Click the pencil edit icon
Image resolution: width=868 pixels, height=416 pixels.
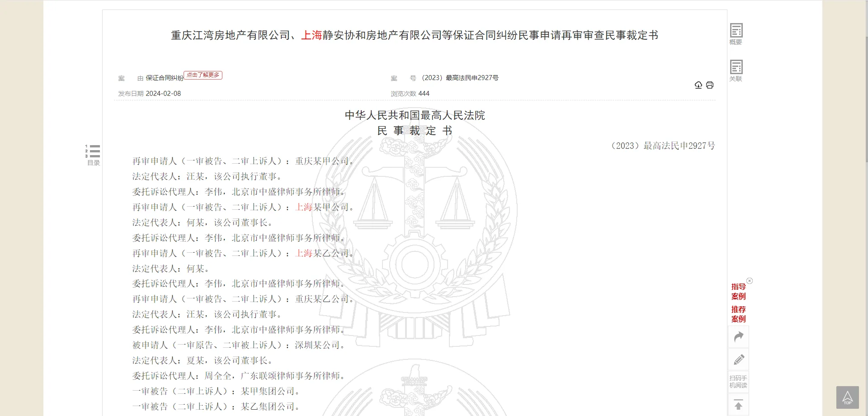tap(739, 360)
